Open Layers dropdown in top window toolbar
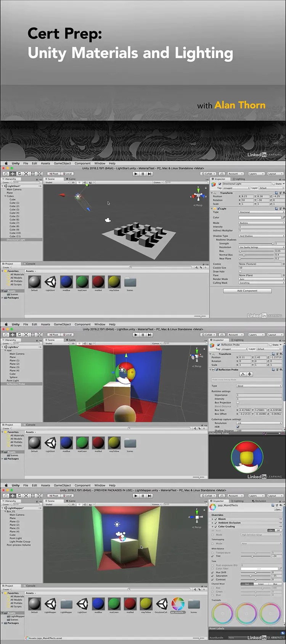This screenshot has height=644, width=286. coord(256,174)
